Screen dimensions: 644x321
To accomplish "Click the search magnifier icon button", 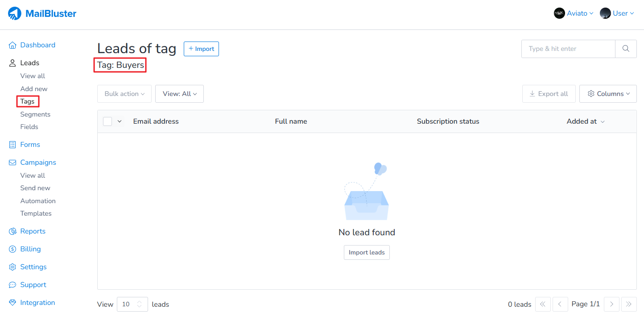I will [626, 49].
